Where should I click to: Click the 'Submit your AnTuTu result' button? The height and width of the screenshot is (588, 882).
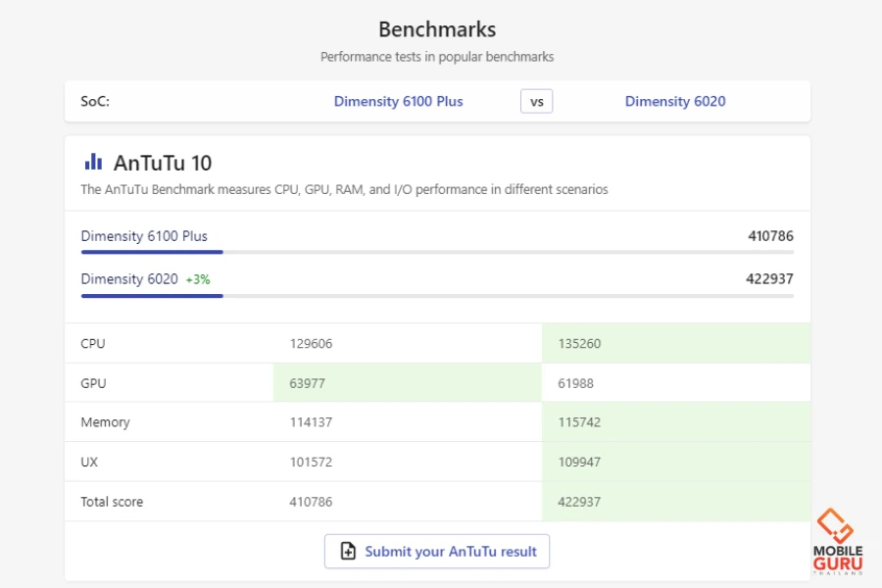click(x=437, y=552)
